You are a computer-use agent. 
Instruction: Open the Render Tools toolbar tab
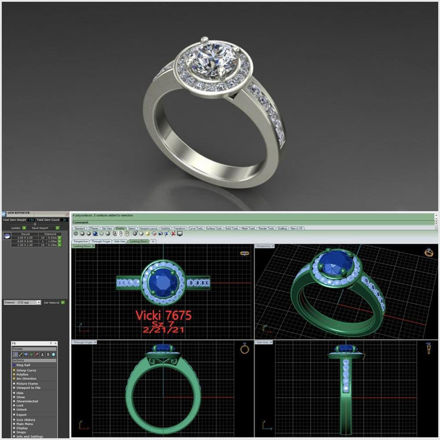(x=266, y=228)
